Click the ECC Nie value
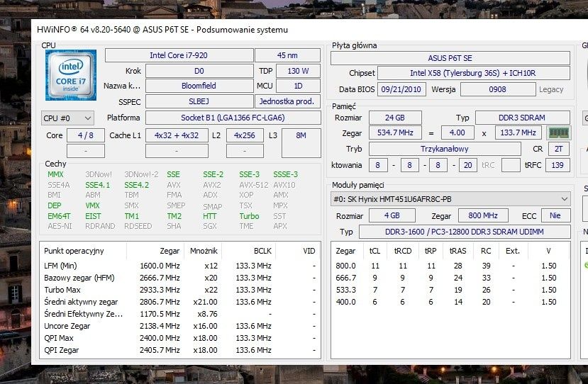The image size is (588, 384). [555, 216]
